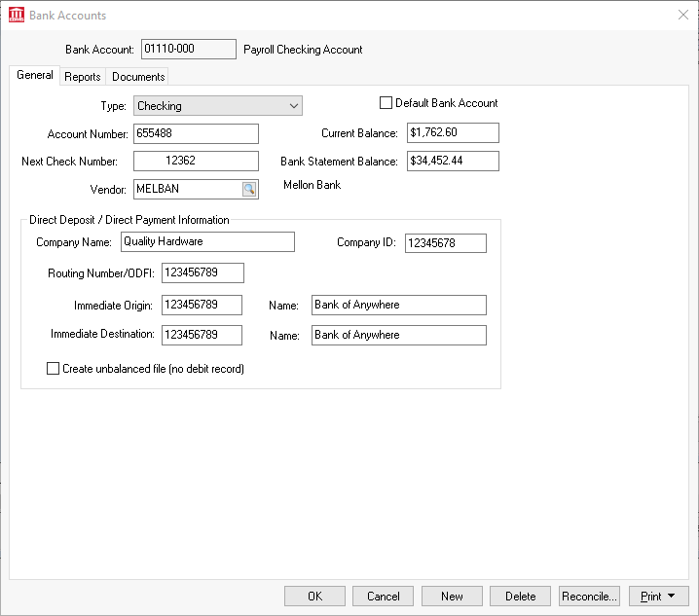
Task: Click the Next Check Number field
Action: [x=196, y=161]
